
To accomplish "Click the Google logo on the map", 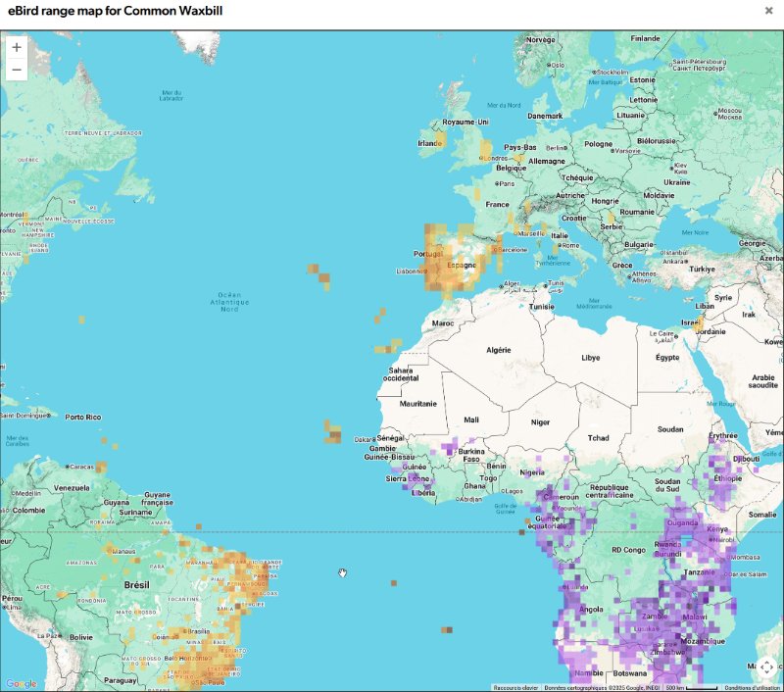I will (x=21, y=683).
